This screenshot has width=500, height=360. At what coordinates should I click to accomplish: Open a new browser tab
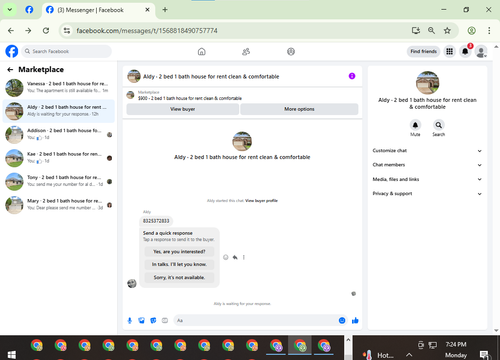click(x=165, y=10)
